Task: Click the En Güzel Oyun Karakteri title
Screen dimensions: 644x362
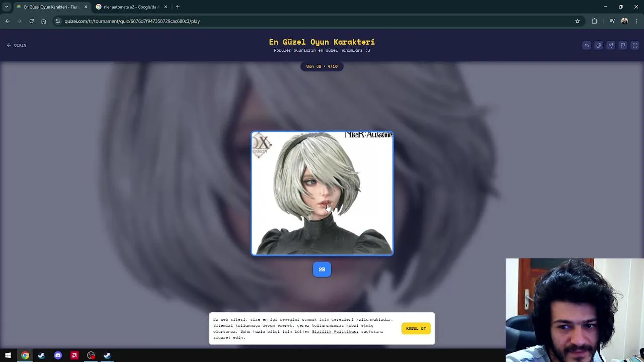Action: tap(322, 42)
